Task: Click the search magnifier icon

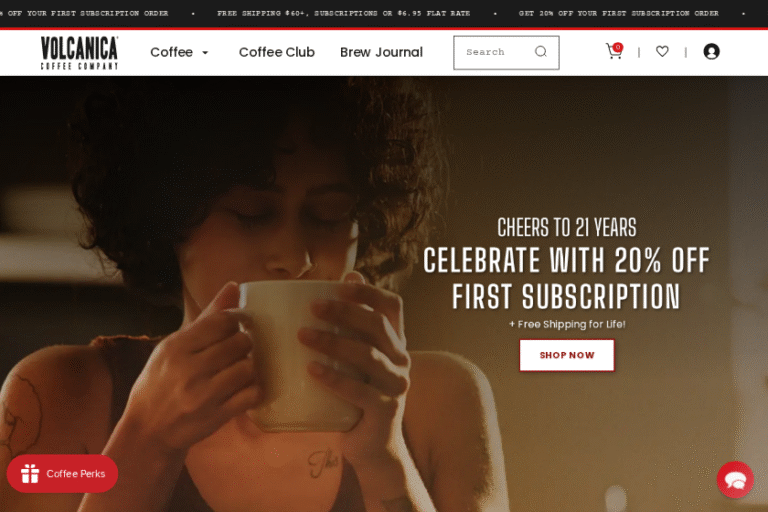Action: point(541,51)
